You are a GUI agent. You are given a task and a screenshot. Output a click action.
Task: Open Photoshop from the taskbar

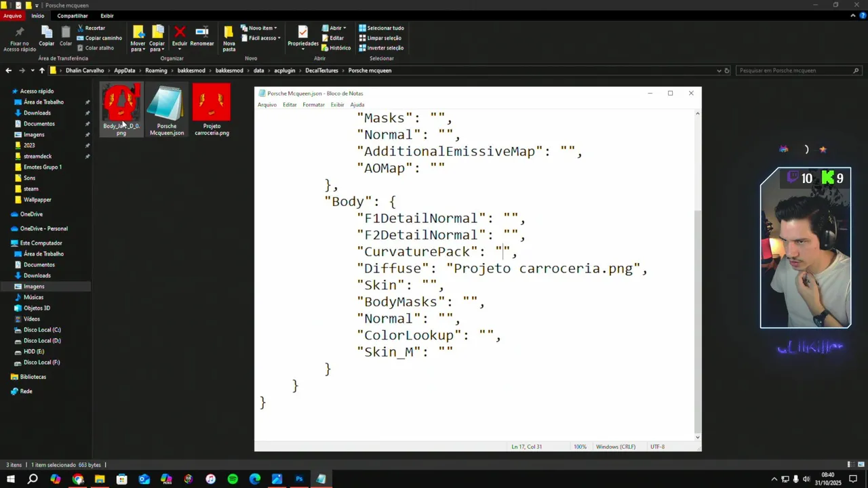coord(299,479)
